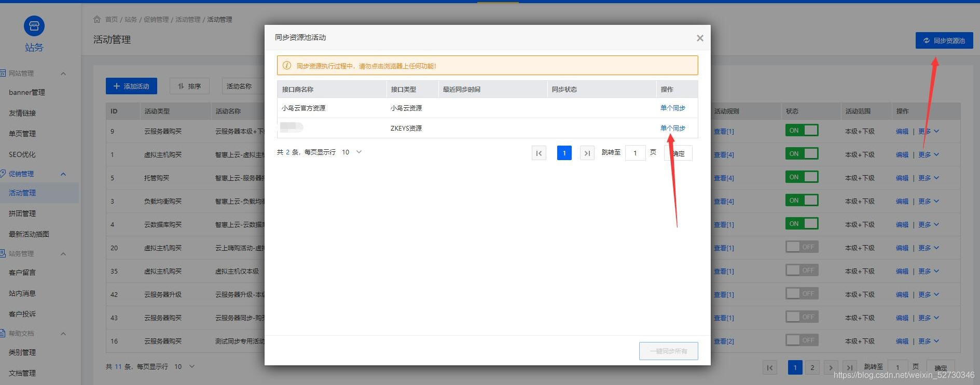Open 最新活动插图 in the sidebar
This screenshot has height=385, width=980.
point(29,234)
